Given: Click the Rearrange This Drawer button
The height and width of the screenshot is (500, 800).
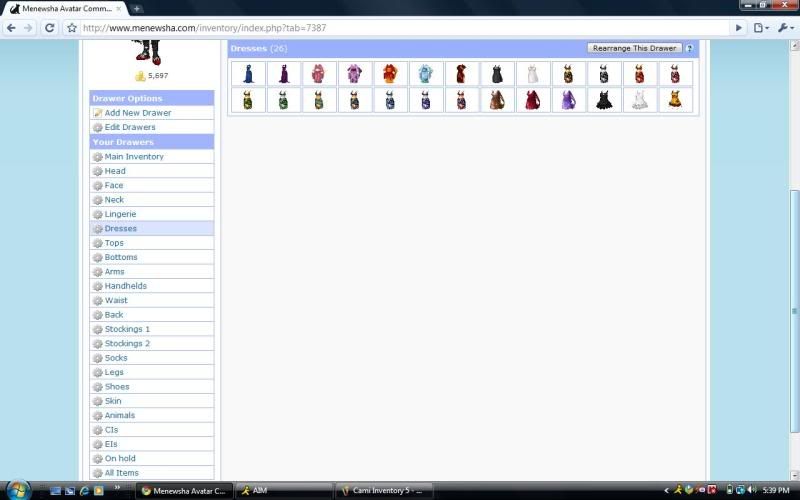Looking at the screenshot, I should [x=634, y=48].
